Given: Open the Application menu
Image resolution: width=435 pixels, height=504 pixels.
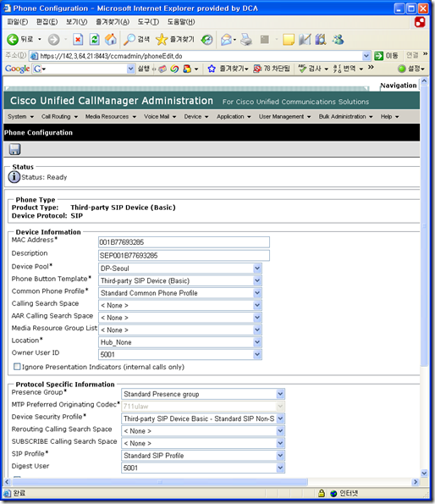Looking at the screenshot, I should pyautogui.click(x=234, y=116).
